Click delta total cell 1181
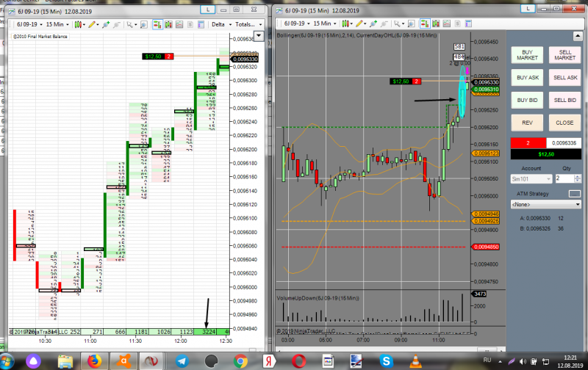This screenshot has width=588, height=370. (x=137, y=332)
